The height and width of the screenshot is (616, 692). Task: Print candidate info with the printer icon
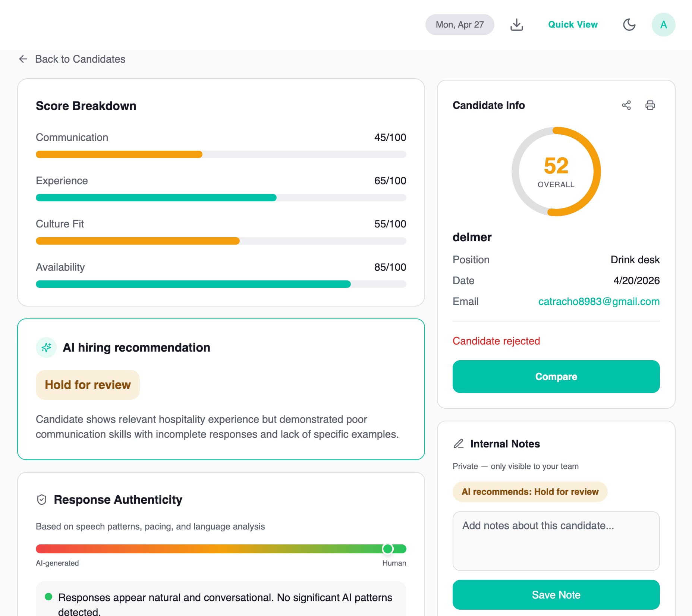point(650,105)
